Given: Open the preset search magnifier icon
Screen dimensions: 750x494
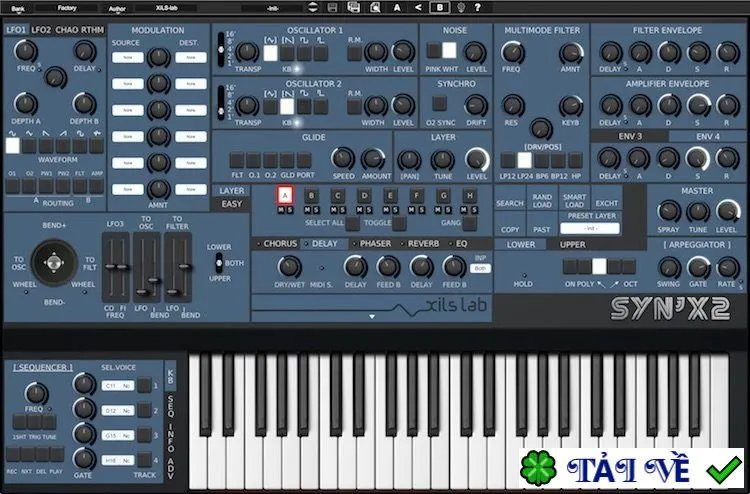Looking at the screenshot, I should pos(375,7).
